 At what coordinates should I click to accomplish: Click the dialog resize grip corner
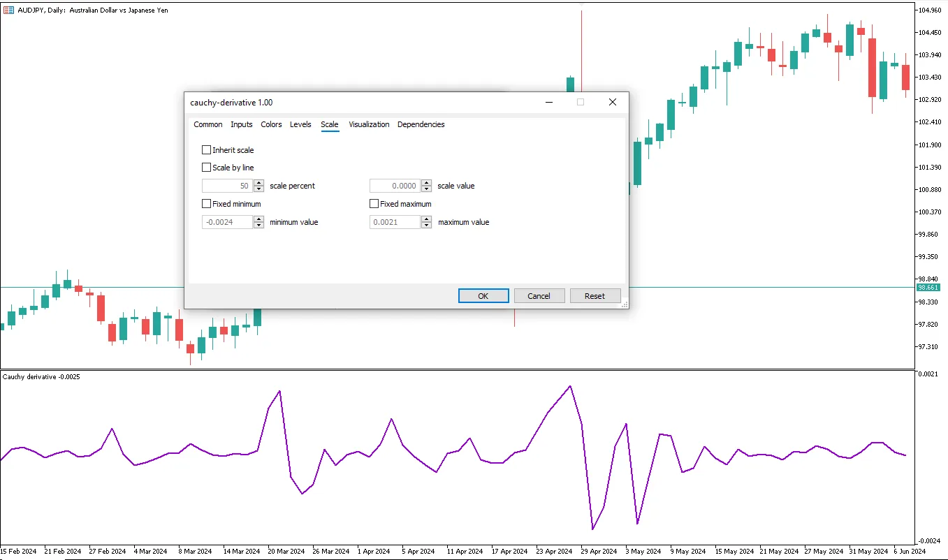[625, 304]
